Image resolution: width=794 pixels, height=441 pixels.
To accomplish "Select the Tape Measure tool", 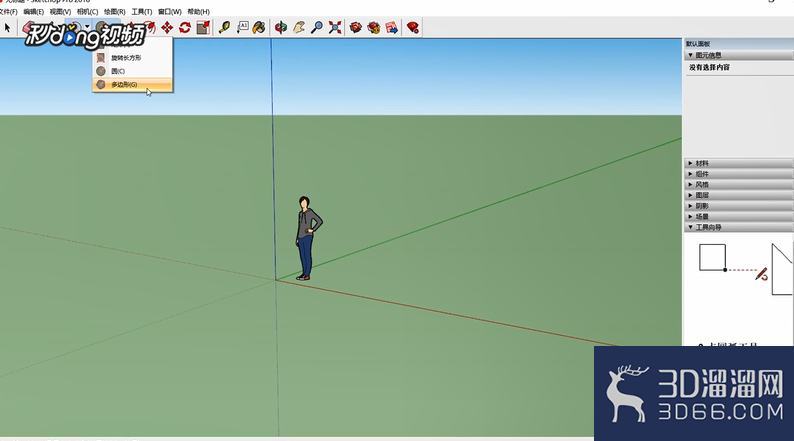I will [x=224, y=27].
